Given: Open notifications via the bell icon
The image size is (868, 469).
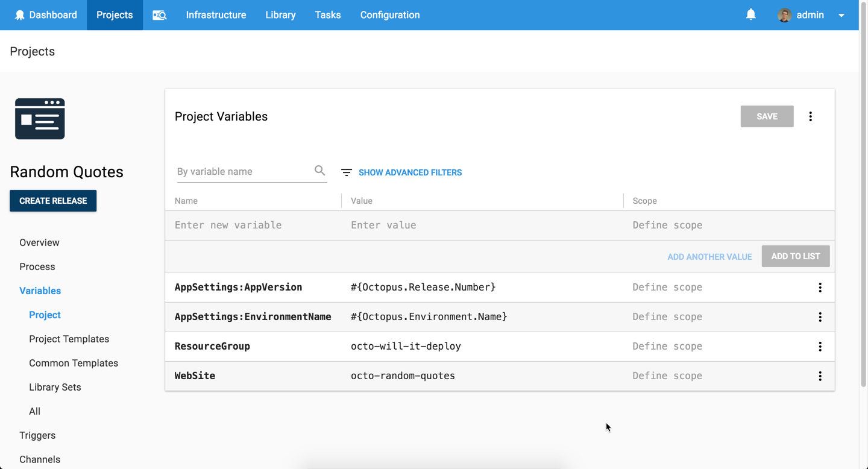Looking at the screenshot, I should pos(750,14).
